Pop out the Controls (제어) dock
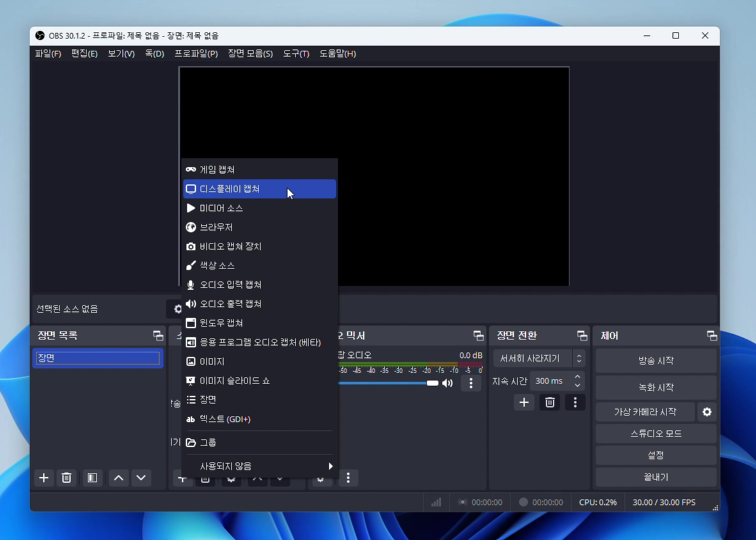Image resolution: width=756 pixels, height=540 pixels. (712, 336)
